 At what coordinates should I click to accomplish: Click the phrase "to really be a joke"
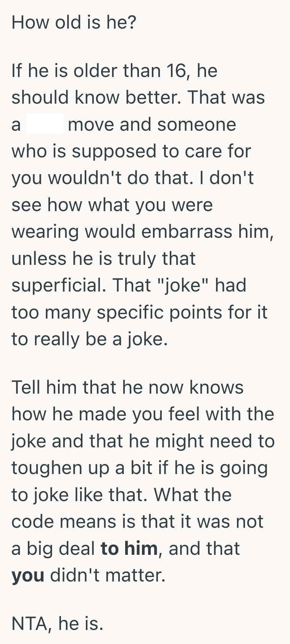[x=89, y=339]
